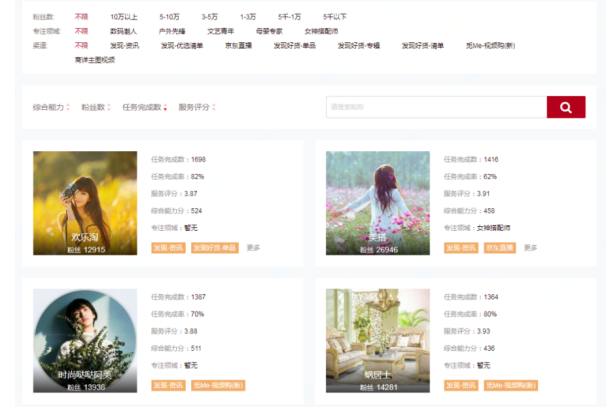Filter fans count by 5千以下
The width and height of the screenshot is (613, 412).
point(335,17)
